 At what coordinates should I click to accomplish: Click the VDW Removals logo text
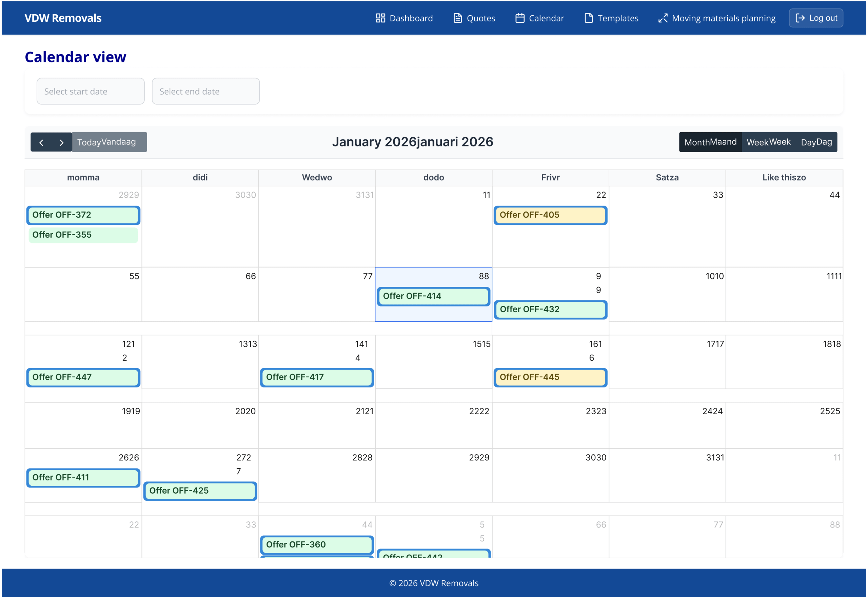click(x=63, y=18)
